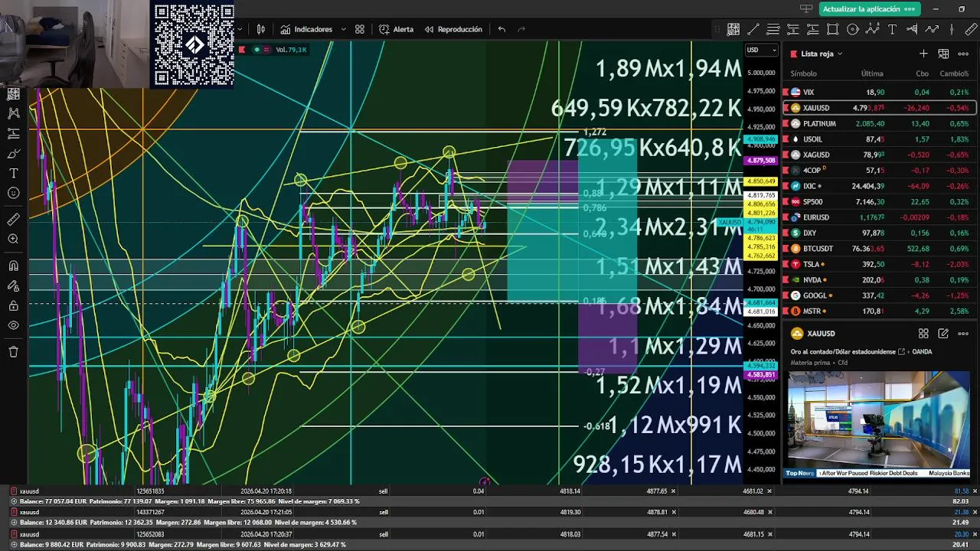The width and height of the screenshot is (980, 551).
Task: Open watchlist more options menu
Action: point(963,54)
